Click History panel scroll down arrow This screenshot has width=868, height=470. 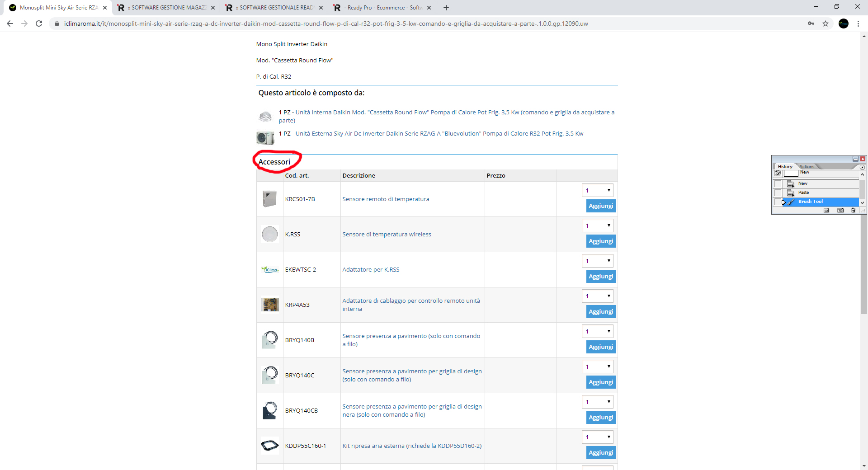click(x=862, y=203)
